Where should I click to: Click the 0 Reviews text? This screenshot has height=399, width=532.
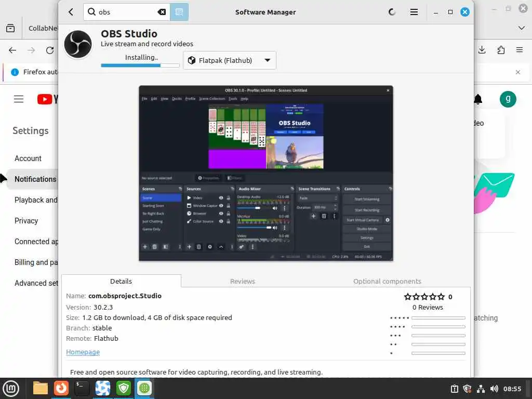[x=428, y=307]
